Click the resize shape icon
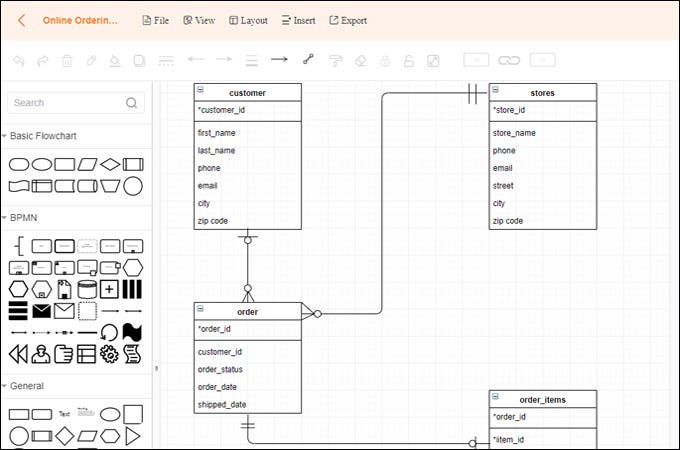The image size is (680, 450). tap(433, 61)
